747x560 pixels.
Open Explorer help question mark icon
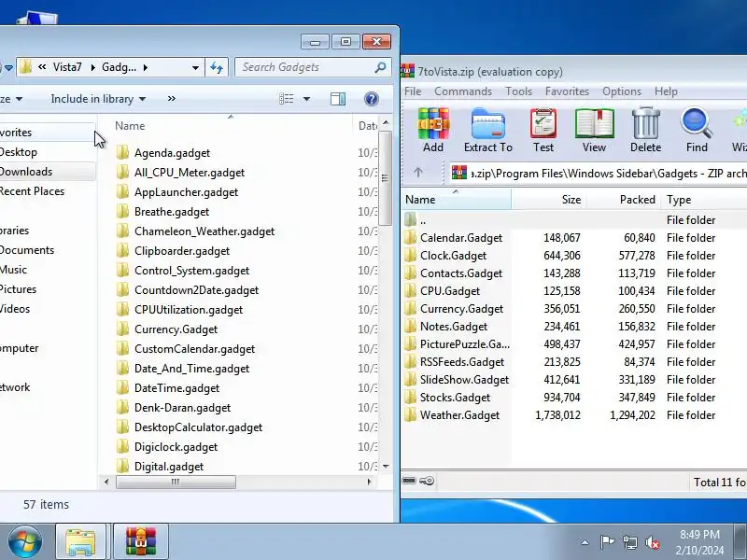point(371,99)
